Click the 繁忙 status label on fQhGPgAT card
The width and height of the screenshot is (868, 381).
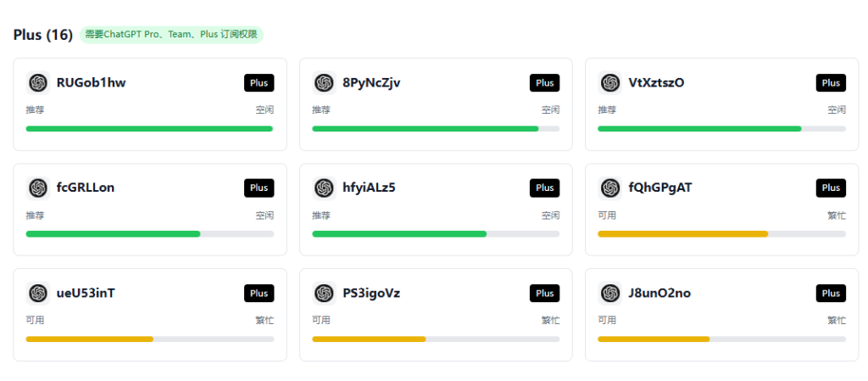836,216
